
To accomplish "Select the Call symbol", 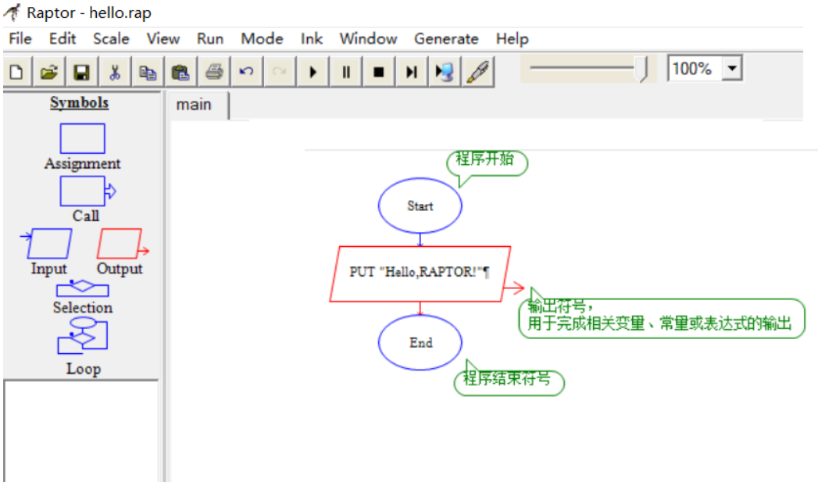I will [x=88, y=191].
